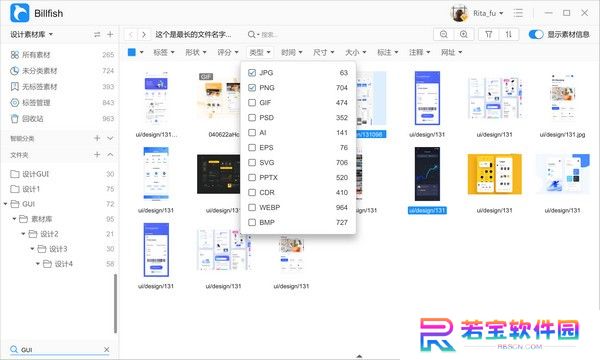The height and width of the screenshot is (360, 600).
Task: Check the PSD type checkbox
Action: click(x=252, y=117)
